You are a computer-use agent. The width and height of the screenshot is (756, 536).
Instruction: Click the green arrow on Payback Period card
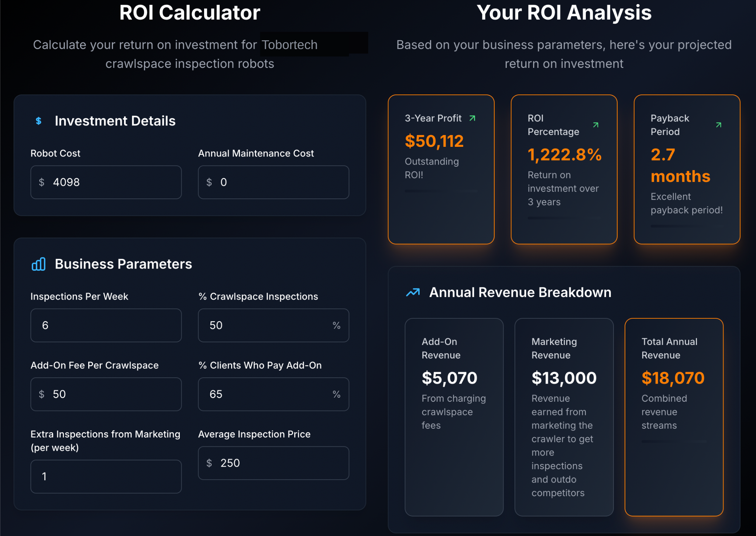718,125
